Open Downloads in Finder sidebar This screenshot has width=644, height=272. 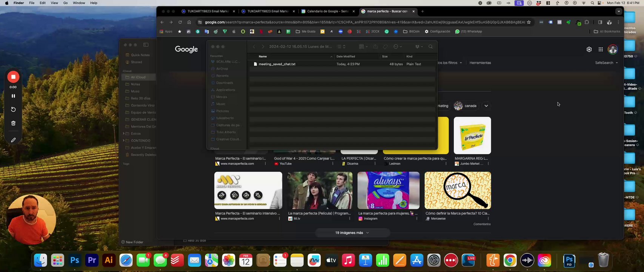pyautogui.click(x=224, y=83)
